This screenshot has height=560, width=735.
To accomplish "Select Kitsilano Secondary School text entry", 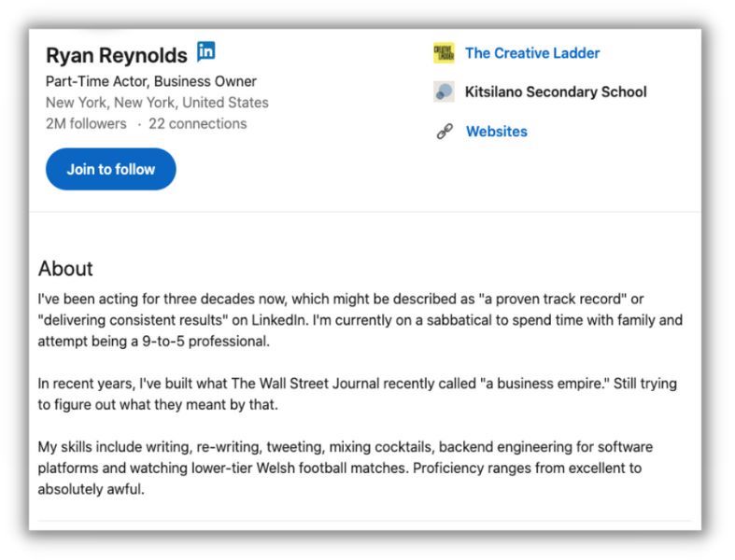I will coord(556,91).
